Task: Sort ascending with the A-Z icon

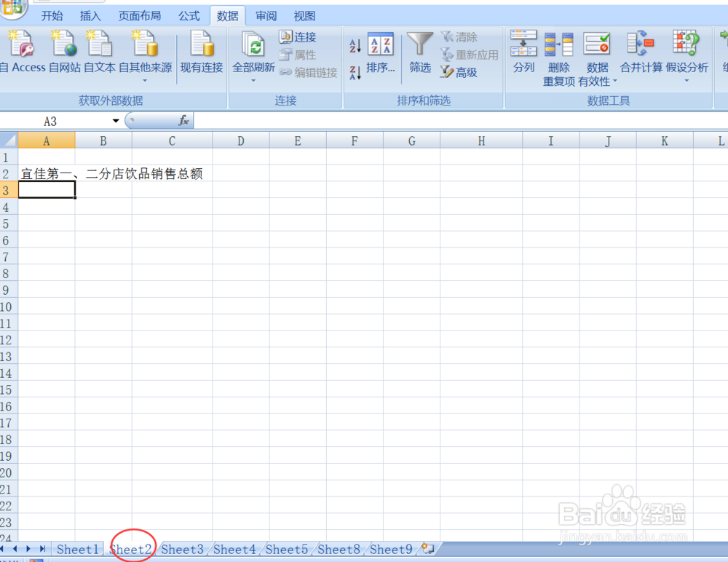Action: point(355,46)
